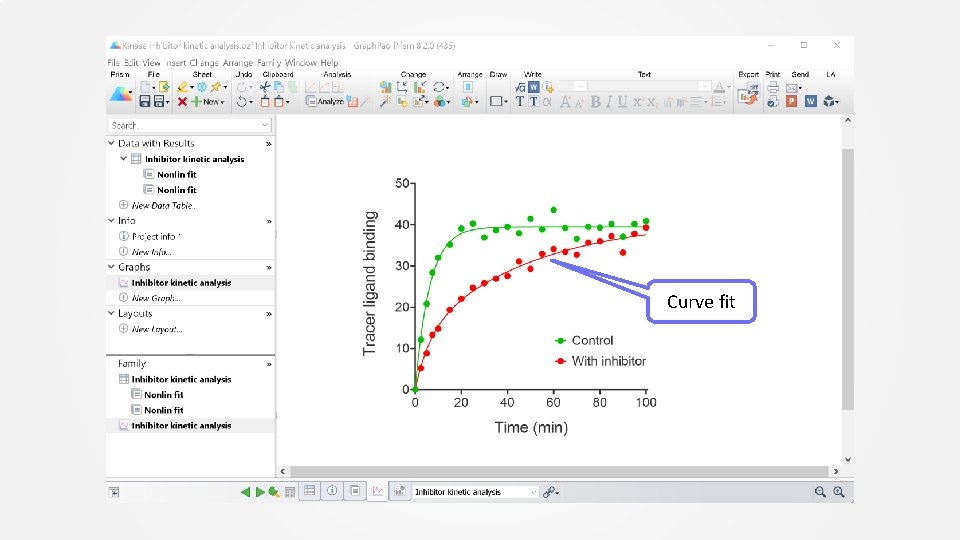The height and width of the screenshot is (540, 960).
Task: Collapse the Layouts section
Action: click(111, 313)
